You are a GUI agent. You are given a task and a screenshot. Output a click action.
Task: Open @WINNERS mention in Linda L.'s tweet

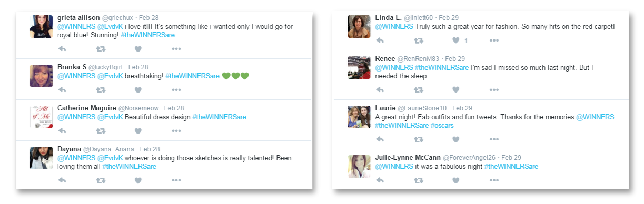pyautogui.click(x=394, y=26)
